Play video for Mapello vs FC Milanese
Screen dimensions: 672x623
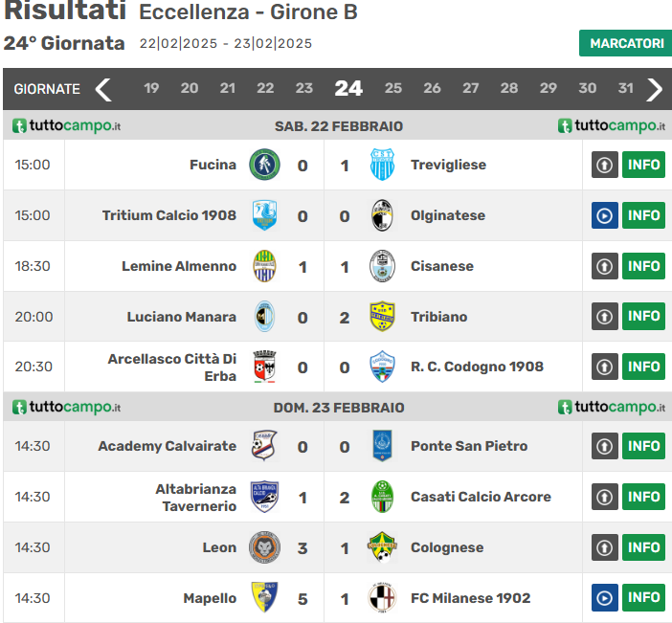pyautogui.click(x=604, y=598)
